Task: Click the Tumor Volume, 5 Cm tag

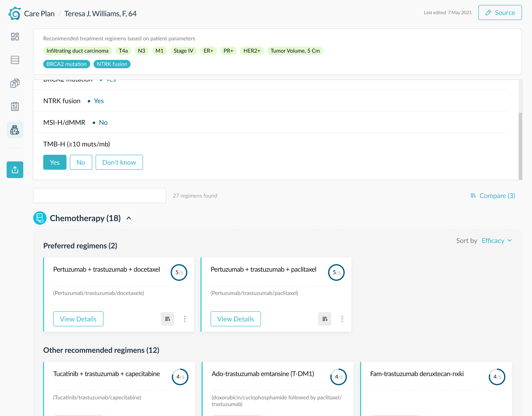Action: pyautogui.click(x=295, y=51)
